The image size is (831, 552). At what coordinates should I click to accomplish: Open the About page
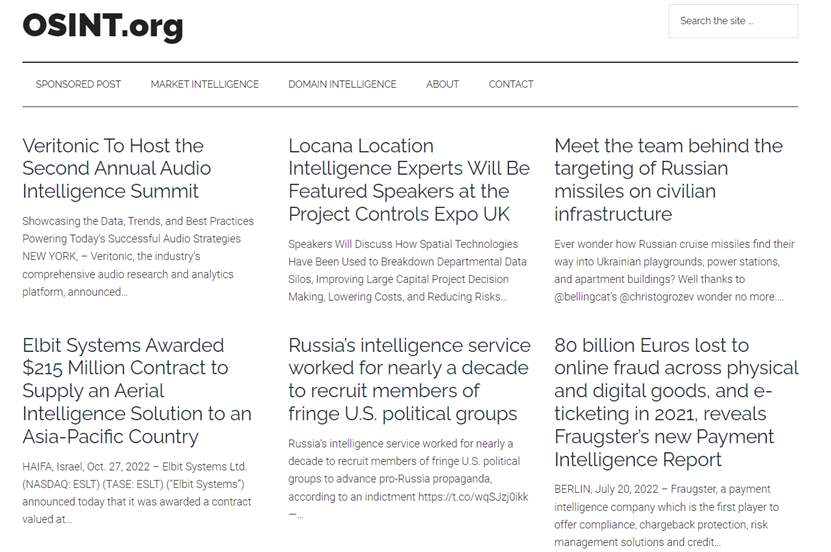[443, 84]
